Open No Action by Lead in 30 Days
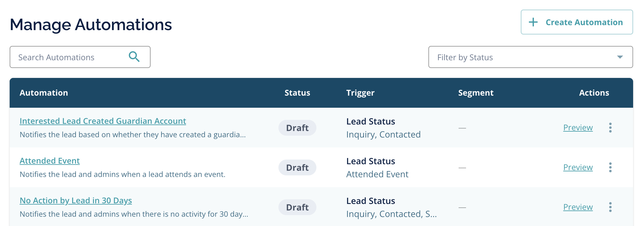 76,201
